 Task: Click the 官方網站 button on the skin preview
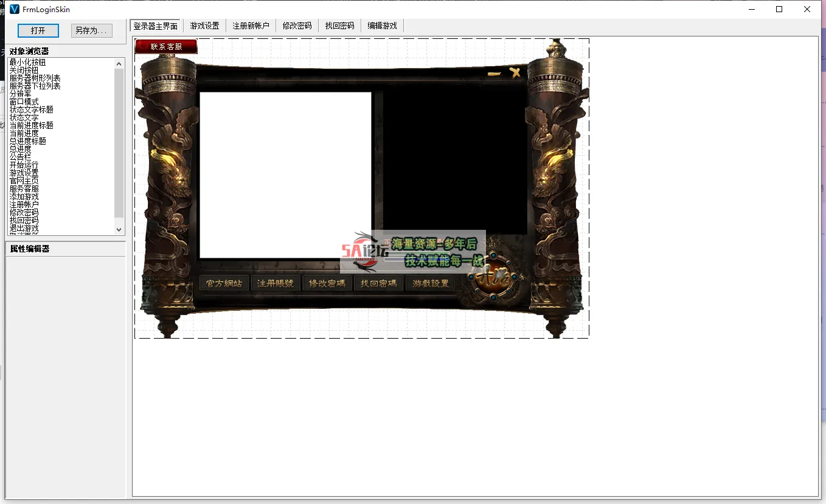click(x=224, y=282)
